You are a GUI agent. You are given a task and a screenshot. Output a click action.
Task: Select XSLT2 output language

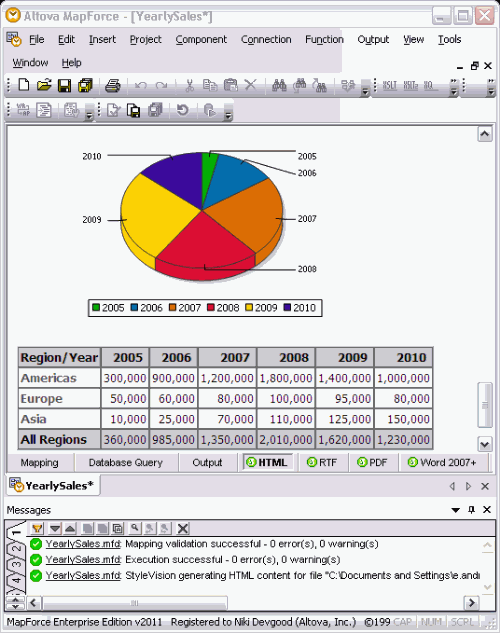tap(411, 85)
